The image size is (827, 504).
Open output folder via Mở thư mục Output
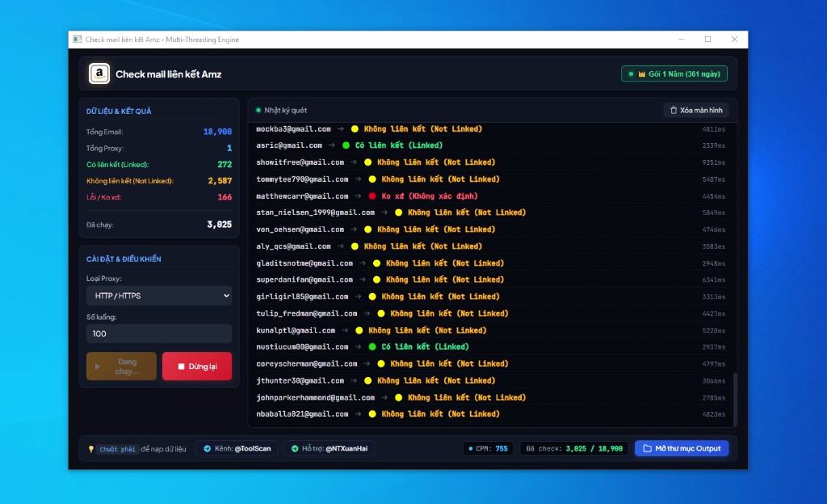pos(682,448)
